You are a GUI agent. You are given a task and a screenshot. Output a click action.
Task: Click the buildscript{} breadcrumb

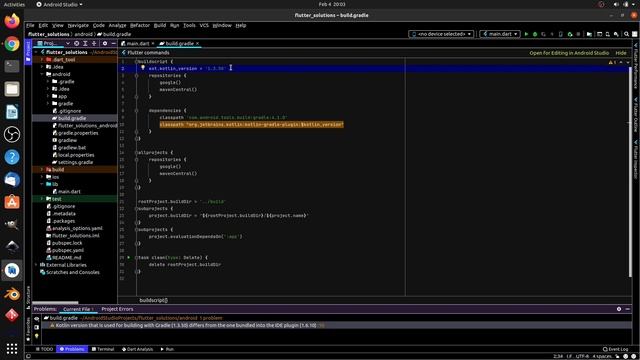(x=153, y=300)
